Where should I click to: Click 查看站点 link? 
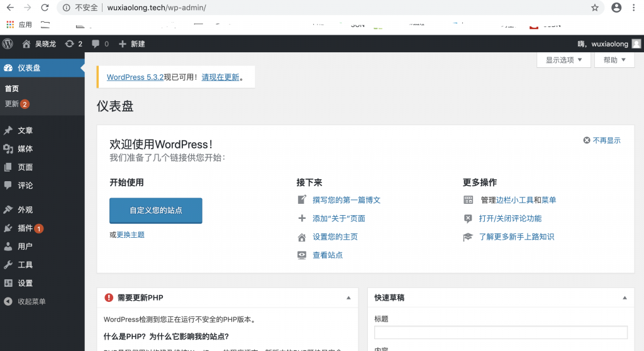[x=328, y=255]
